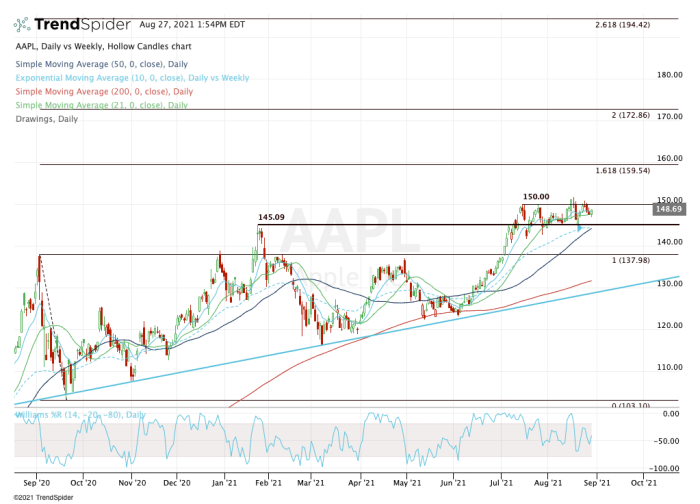This screenshot has height=504, width=700.
Task: Click the 2.618 (194.42) Fibonacci label
Action: (622, 25)
